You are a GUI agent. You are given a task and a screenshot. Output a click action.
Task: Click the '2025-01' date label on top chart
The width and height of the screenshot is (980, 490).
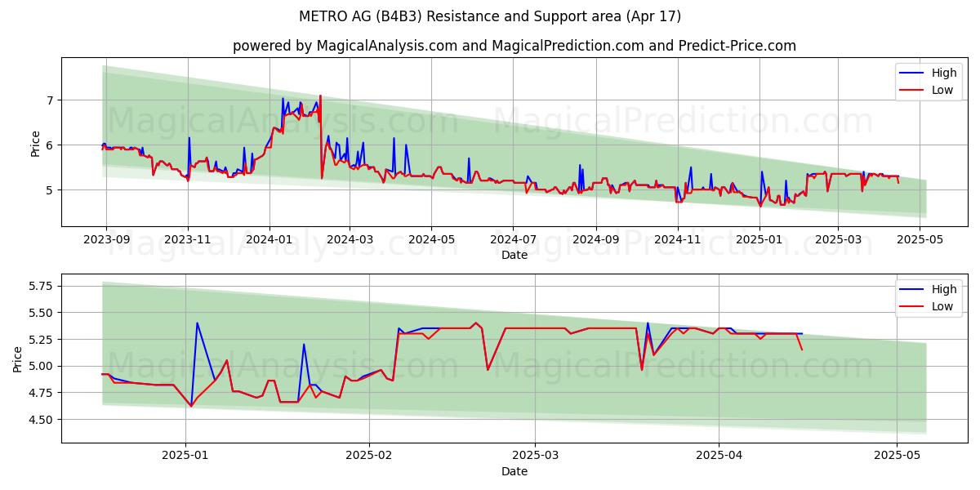click(x=759, y=240)
